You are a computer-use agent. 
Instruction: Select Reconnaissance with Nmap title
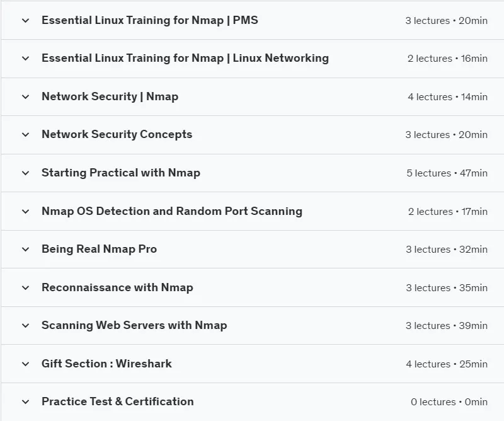tap(117, 287)
